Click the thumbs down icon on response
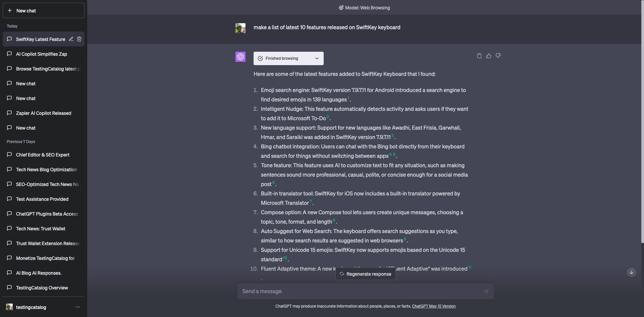Image resolution: width=644 pixels, height=317 pixels. pos(498,56)
